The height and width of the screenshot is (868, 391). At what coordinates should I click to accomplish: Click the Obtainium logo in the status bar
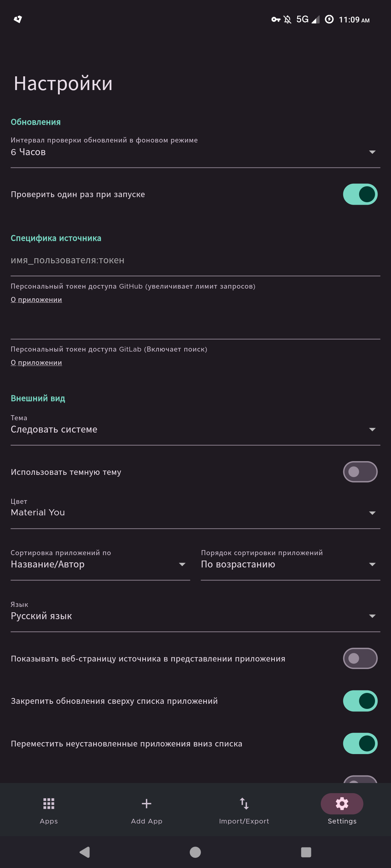click(x=18, y=20)
